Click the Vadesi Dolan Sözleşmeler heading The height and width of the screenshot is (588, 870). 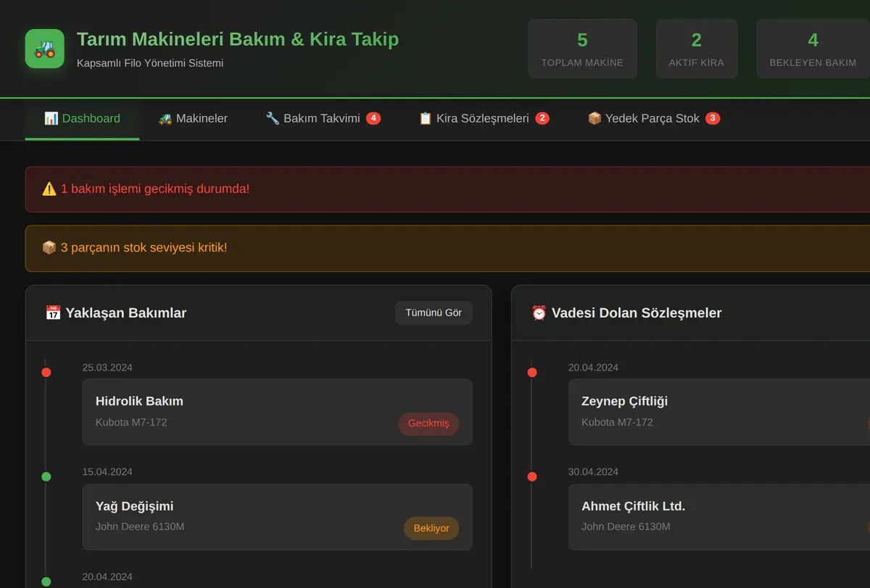(x=626, y=312)
